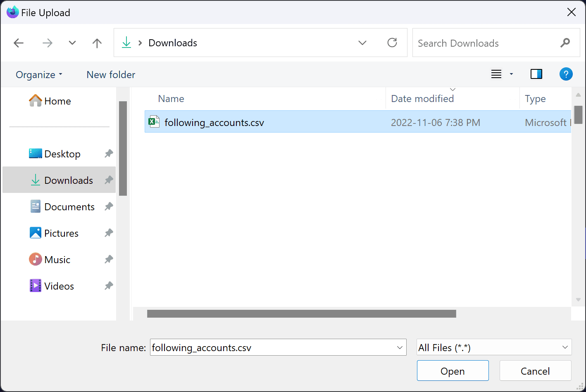Expand the File name dropdown arrow

point(400,348)
